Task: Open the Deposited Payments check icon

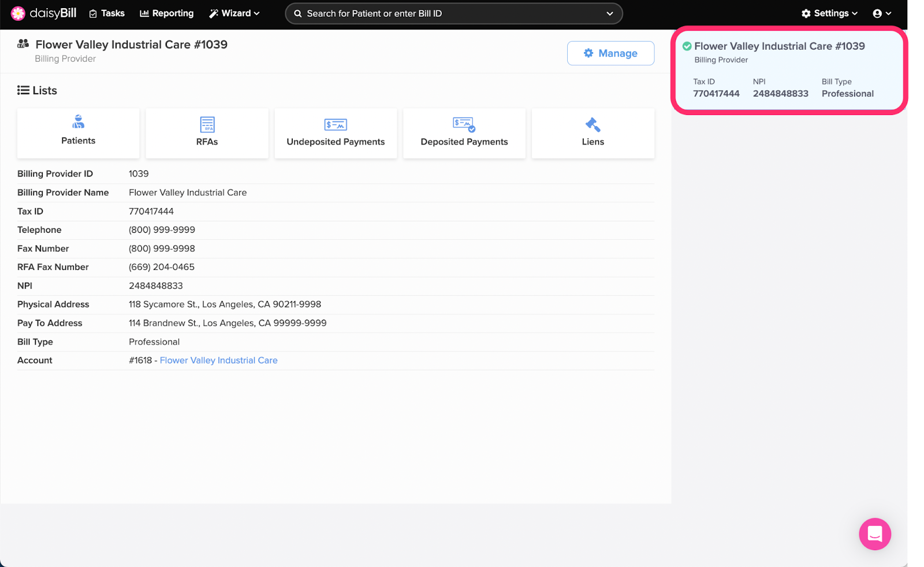Action: pos(464,124)
